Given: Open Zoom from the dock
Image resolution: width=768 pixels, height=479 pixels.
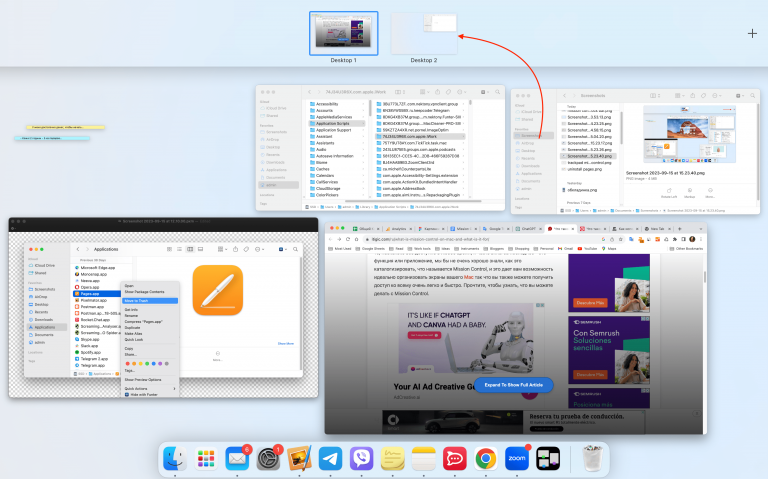Looking at the screenshot, I should coord(516,458).
